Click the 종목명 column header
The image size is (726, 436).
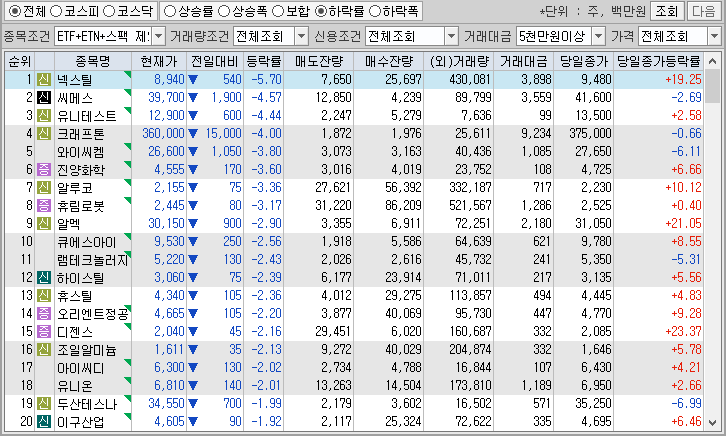[93, 61]
